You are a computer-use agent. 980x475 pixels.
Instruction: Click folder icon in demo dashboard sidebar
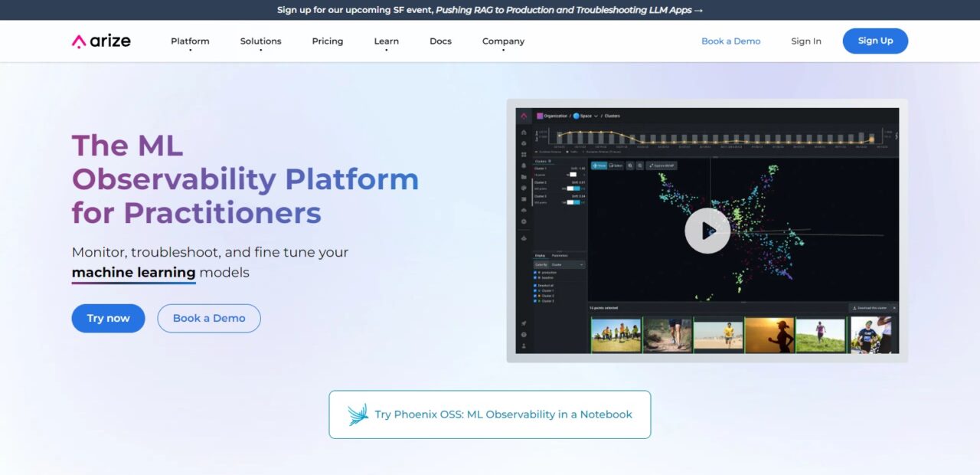(524, 177)
